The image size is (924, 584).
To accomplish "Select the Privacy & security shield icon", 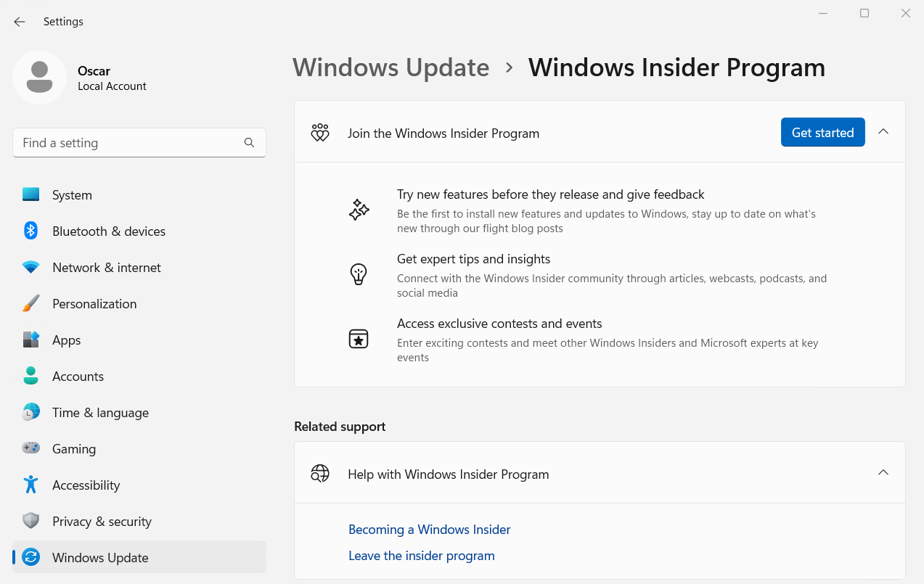I will coord(30,521).
